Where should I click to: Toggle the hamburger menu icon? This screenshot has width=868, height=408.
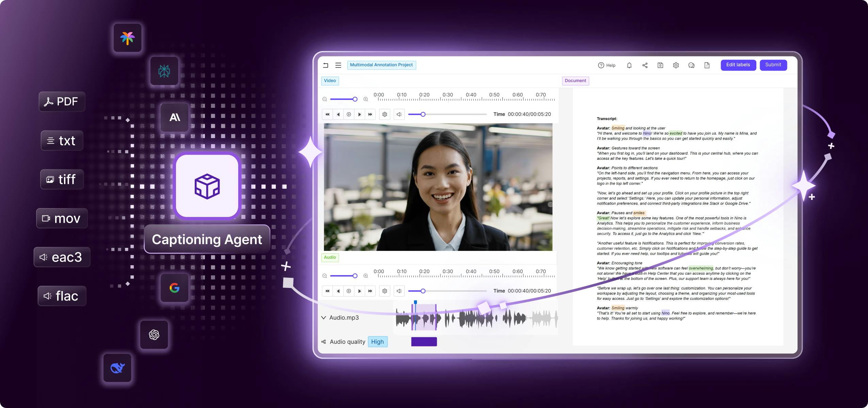(338, 65)
